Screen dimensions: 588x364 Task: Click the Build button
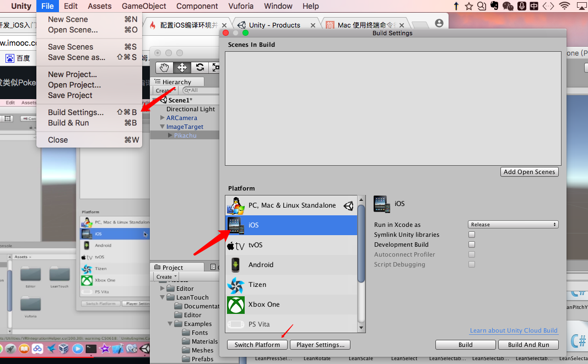465,345
